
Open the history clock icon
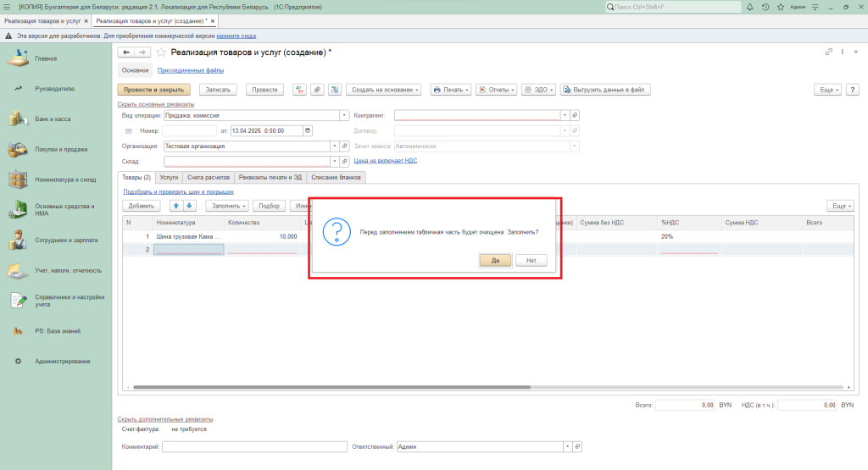765,7
